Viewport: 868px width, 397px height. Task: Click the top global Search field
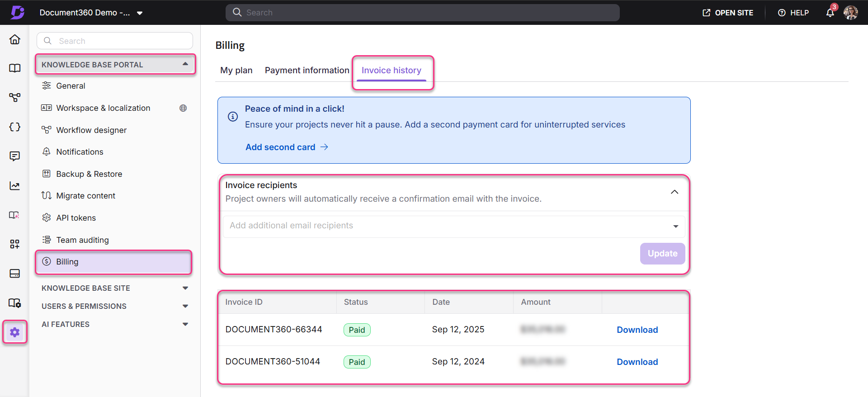(x=423, y=13)
